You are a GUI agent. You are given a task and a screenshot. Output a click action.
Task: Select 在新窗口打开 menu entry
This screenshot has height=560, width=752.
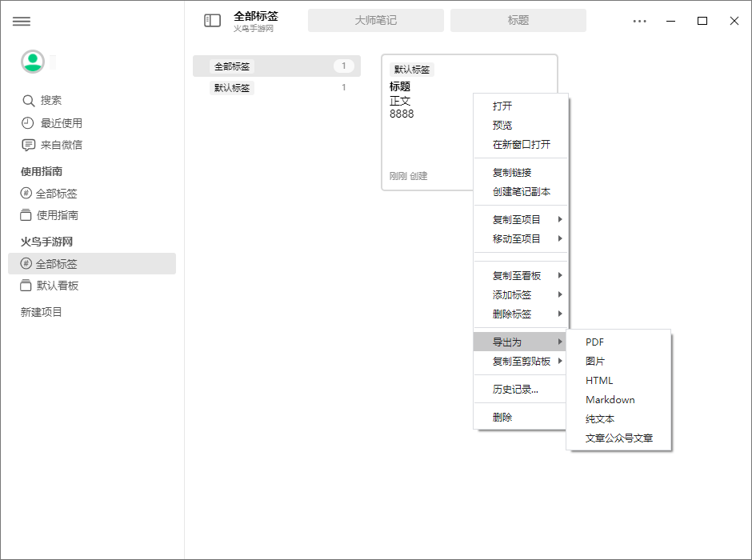[x=520, y=145]
